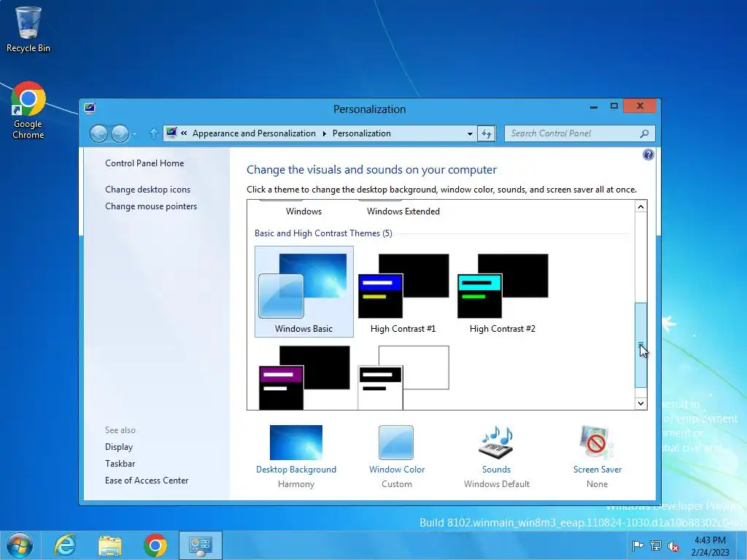Screen dimensions: 747x560
Task: Click the theme list scrollbar thumb
Action: click(x=640, y=345)
